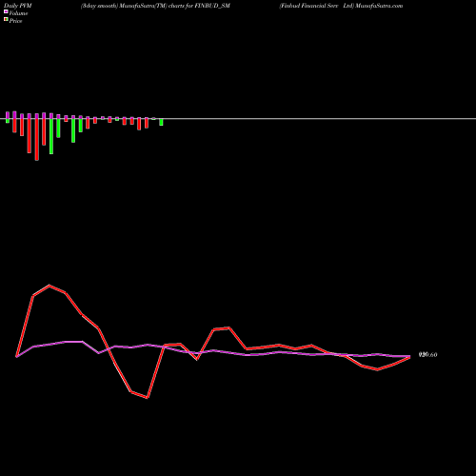Click the chart title mentioning FINBUD_SM

(x=155, y=6)
